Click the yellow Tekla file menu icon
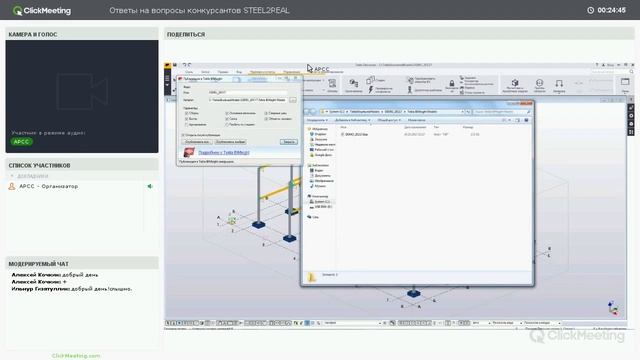 click(167, 65)
